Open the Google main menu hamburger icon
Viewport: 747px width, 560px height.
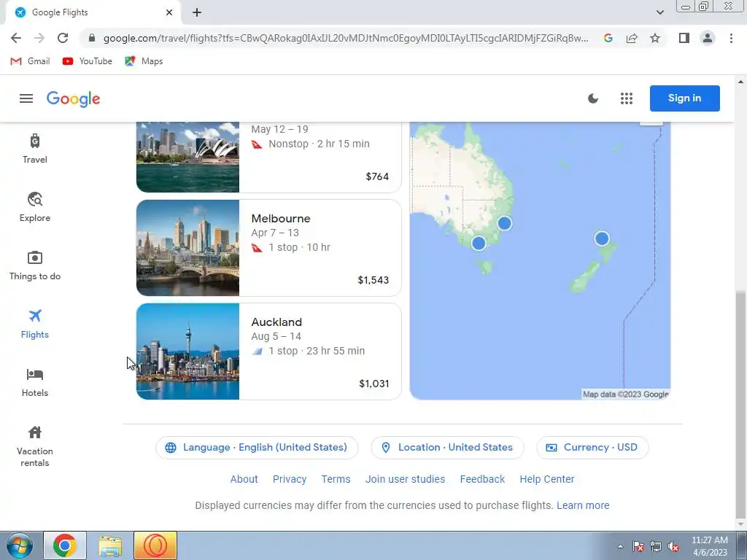[26, 98]
